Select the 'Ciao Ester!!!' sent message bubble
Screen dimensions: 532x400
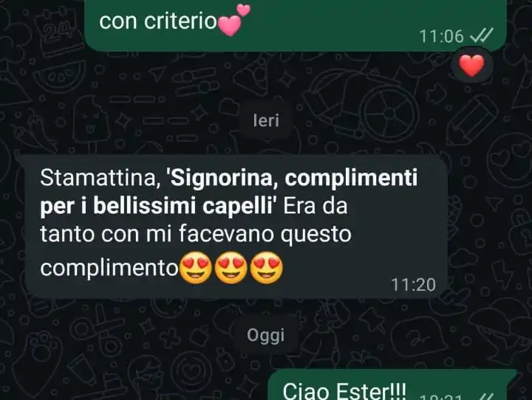tap(393, 385)
